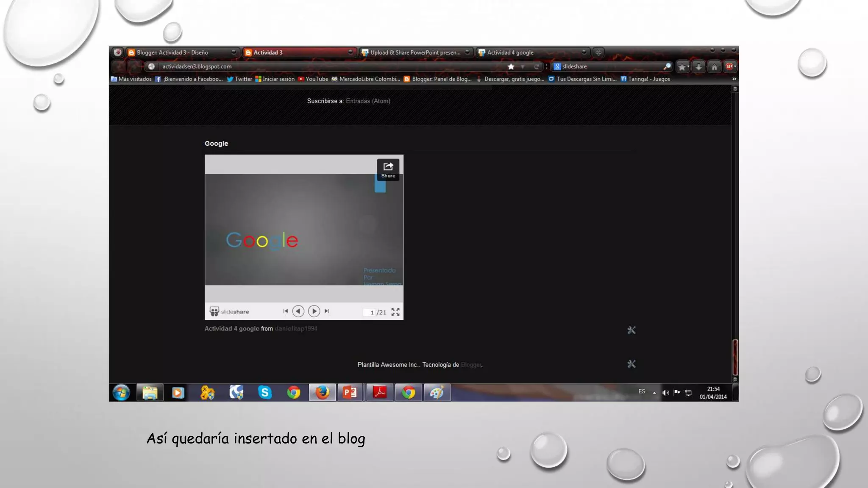The height and width of the screenshot is (488, 868).
Task: Jump to the first slide
Action: [286, 311]
